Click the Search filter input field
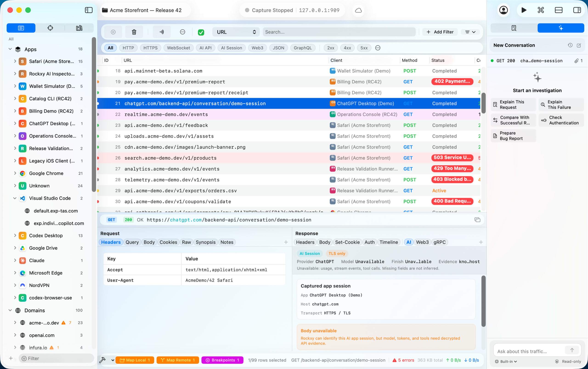This screenshot has width=588, height=369. (x=339, y=32)
